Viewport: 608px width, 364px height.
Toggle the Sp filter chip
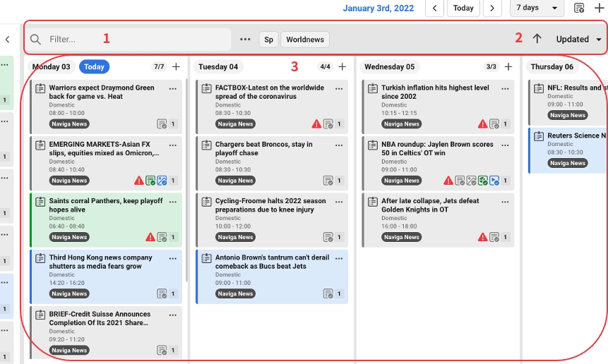pos(268,40)
